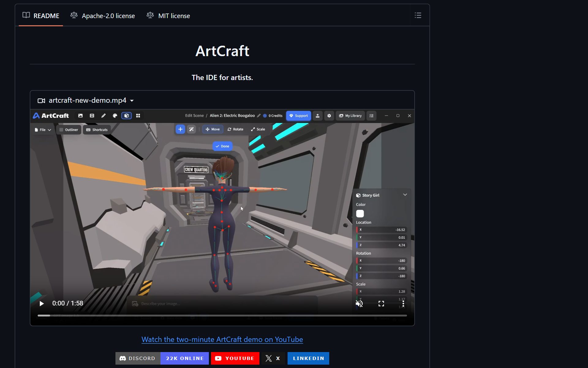Click the color palette icon
Viewport: 588px width, 368px height.
point(115,116)
